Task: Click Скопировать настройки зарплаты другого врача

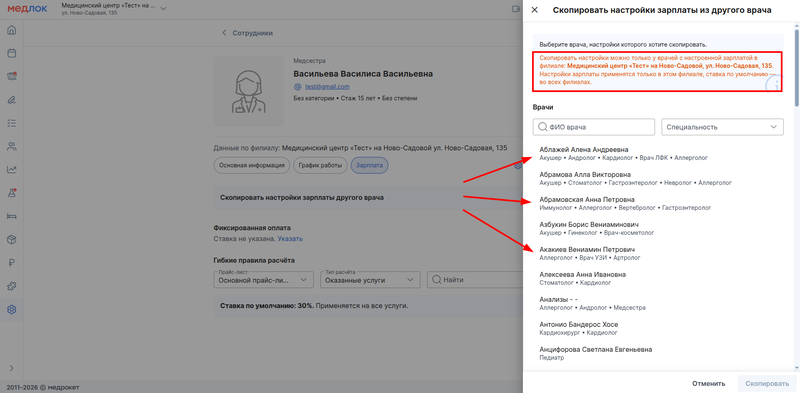Action: pos(302,198)
